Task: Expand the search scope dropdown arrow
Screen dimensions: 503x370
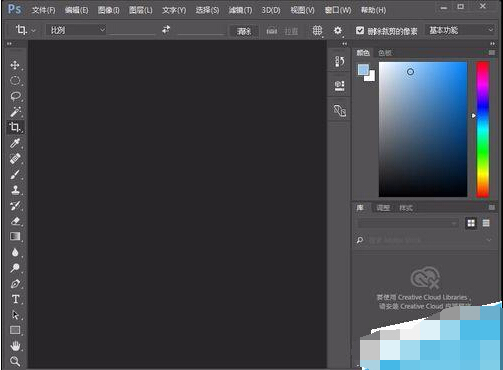Action: (489, 240)
